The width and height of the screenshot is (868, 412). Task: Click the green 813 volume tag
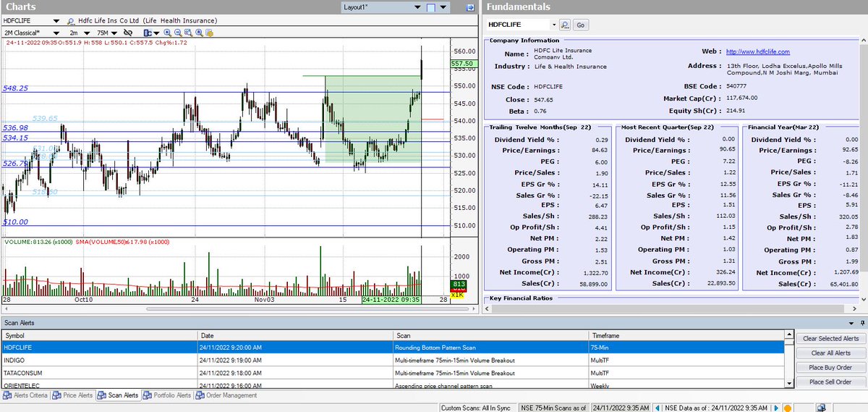click(457, 285)
